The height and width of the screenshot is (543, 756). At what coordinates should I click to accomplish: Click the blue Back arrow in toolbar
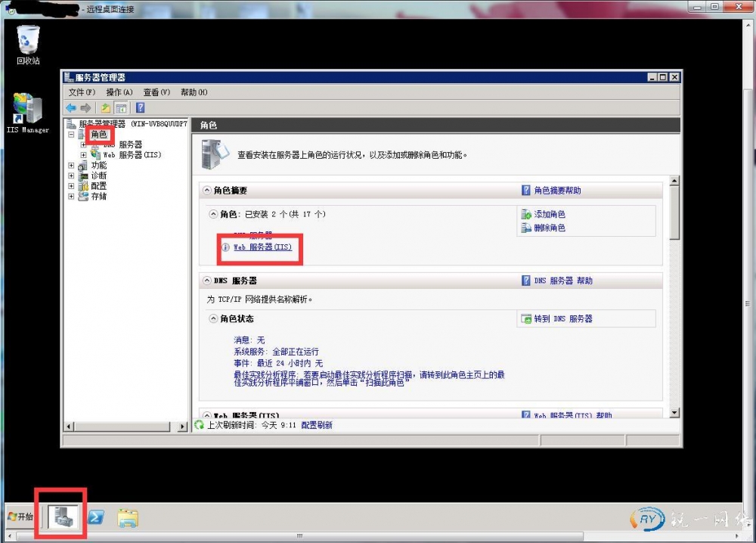click(x=71, y=108)
